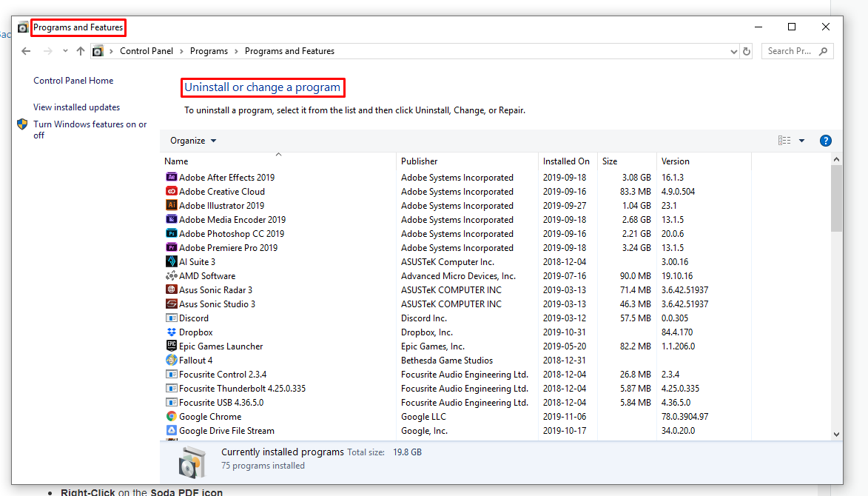
Task: Expand the chevron after Control Panel breadcrumb
Action: 181,51
